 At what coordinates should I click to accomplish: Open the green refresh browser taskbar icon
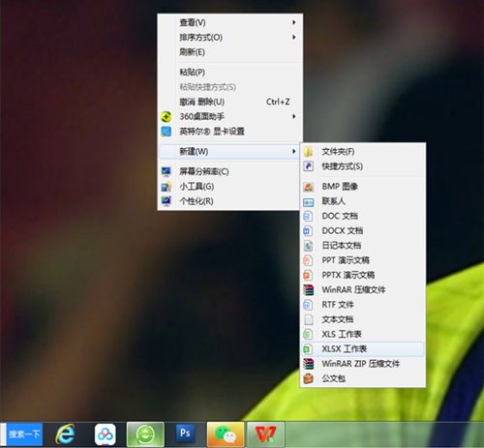(x=145, y=434)
